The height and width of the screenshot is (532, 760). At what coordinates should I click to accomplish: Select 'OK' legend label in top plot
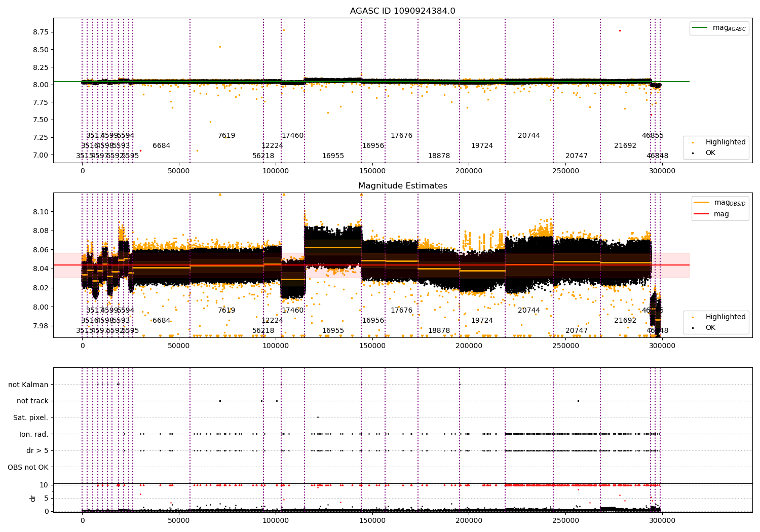pos(710,153)
